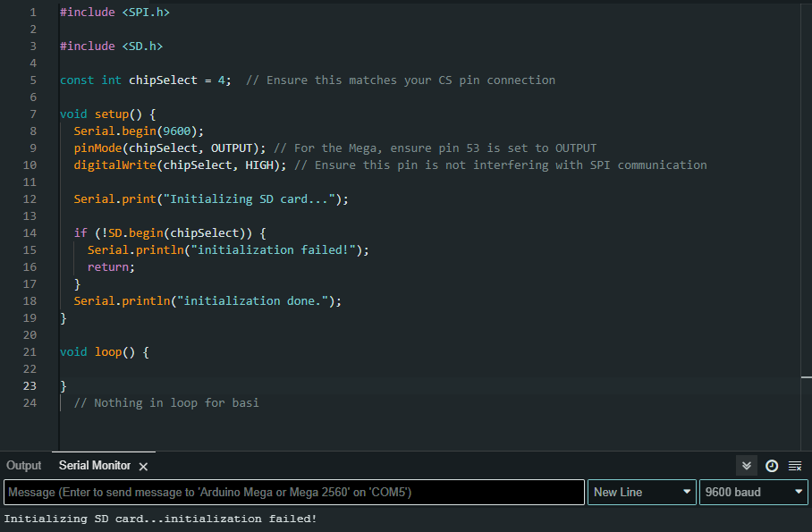
Task: Toggle autoscroll in the Serial Monitor
Action: tap(746, 466)
